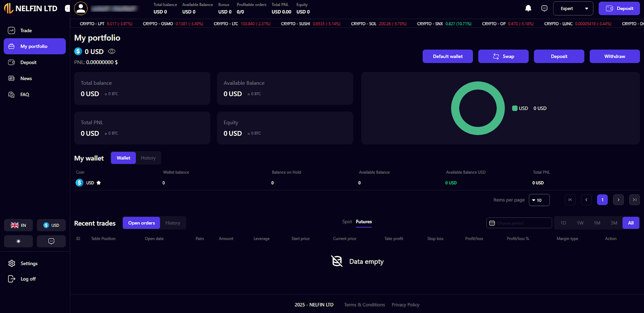Open Trade from the sidebar

[x=35, y=31]
